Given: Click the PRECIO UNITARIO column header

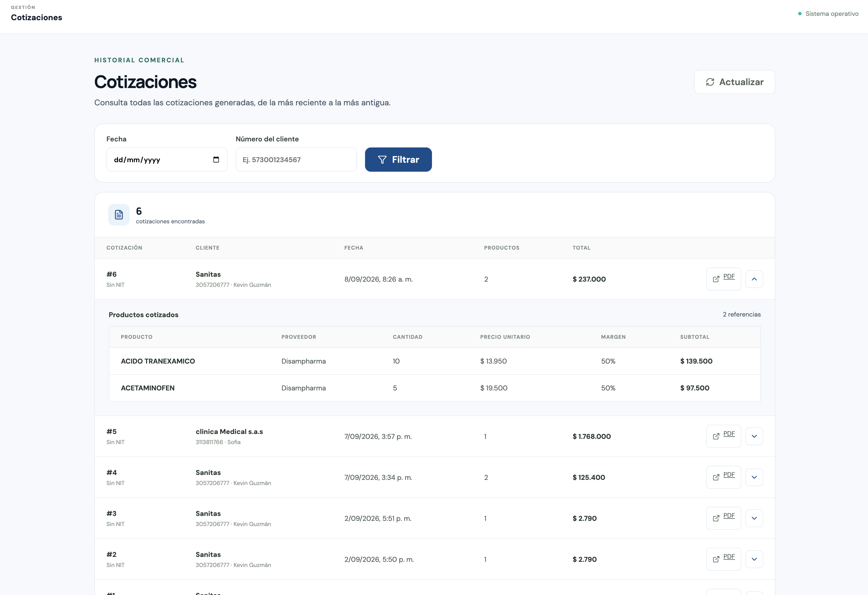Looking at the screenshot, I should point(505,337).
